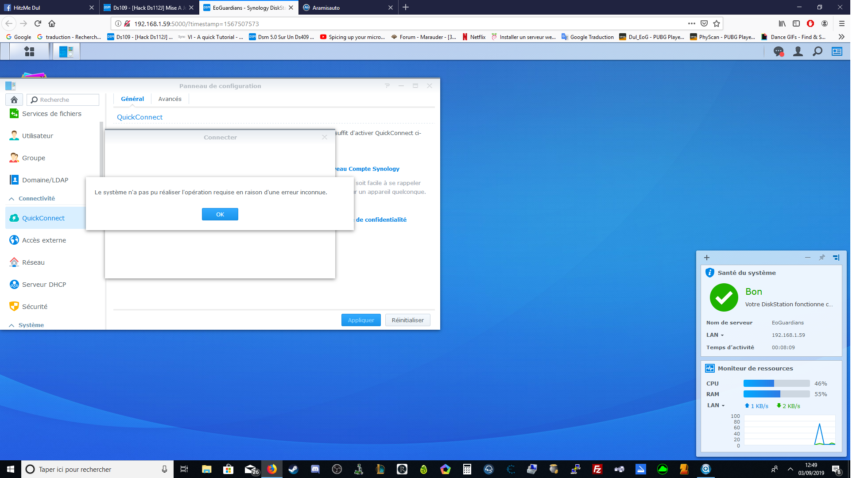Image resolution: width=868 pixels, height=478 pixels.
Task: Click the CPU usage bar
Action: [776, 384]
